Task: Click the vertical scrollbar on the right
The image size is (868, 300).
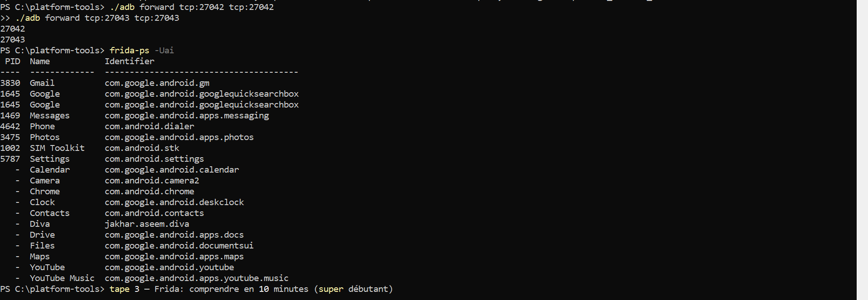Action: tap(862, 150)
